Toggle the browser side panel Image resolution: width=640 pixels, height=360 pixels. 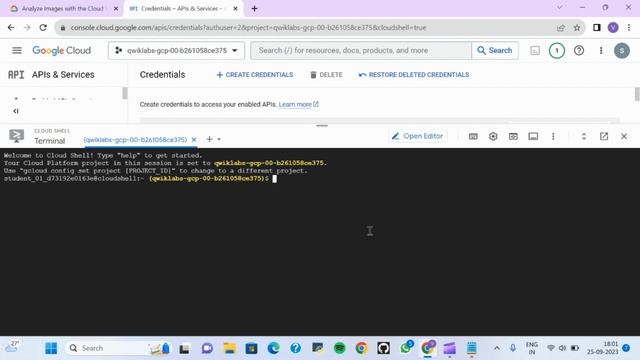pyautogui.click(x=597, y=27)
